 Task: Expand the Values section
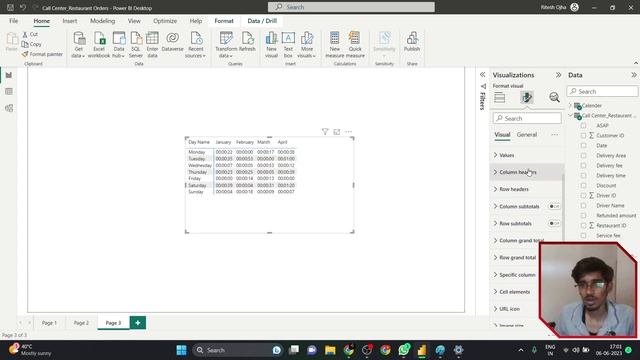tap(527, 155)
